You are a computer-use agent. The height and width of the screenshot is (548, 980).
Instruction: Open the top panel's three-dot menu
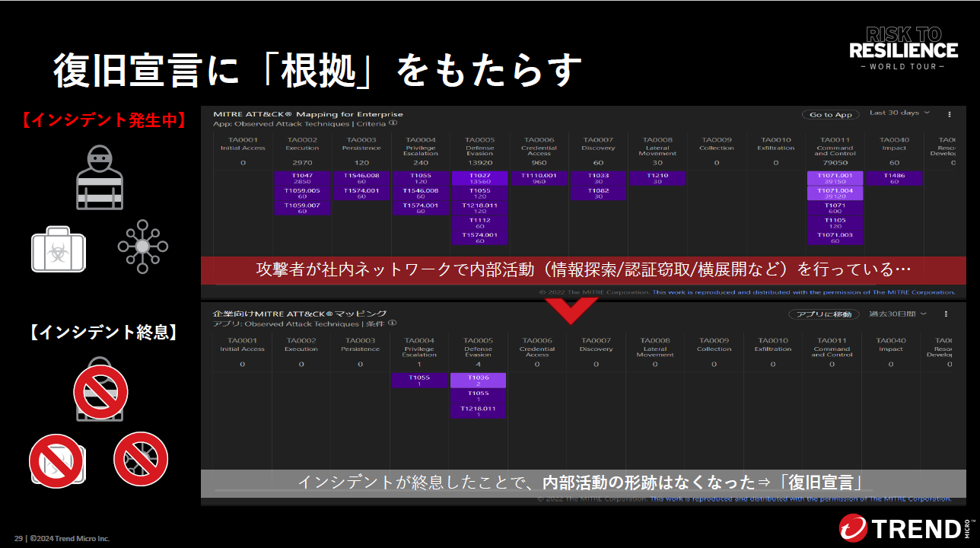pyautogui.click(x=949, y=114)
